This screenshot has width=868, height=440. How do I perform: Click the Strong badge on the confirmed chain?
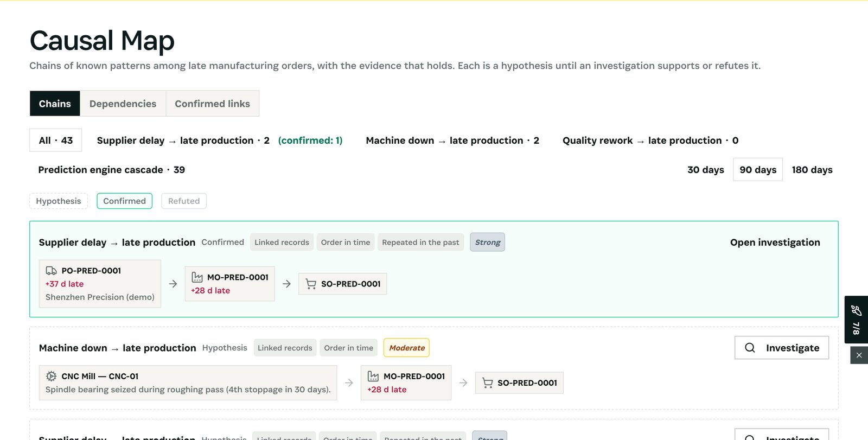point(488,243)
